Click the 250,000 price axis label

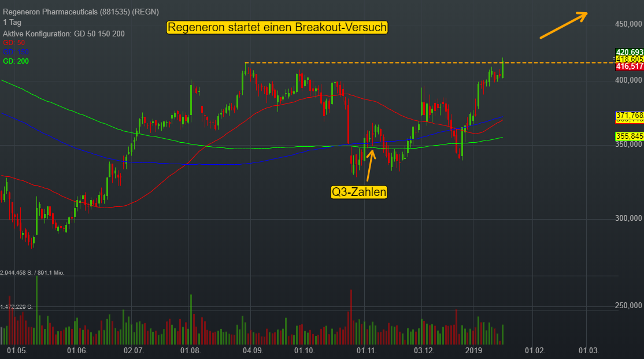click(628, 306)
